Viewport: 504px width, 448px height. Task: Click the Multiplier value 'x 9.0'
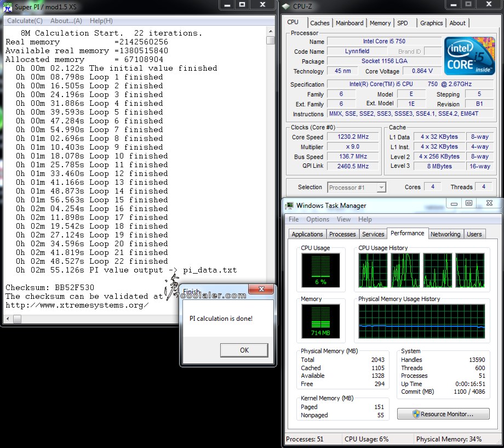click(x=353, y=147)
